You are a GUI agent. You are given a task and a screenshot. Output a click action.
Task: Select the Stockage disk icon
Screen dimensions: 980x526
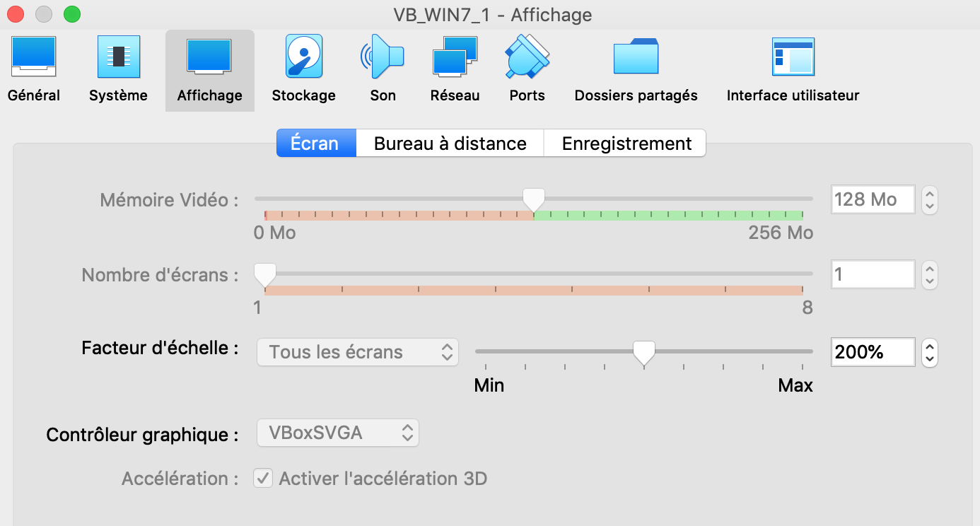(303, 58)
